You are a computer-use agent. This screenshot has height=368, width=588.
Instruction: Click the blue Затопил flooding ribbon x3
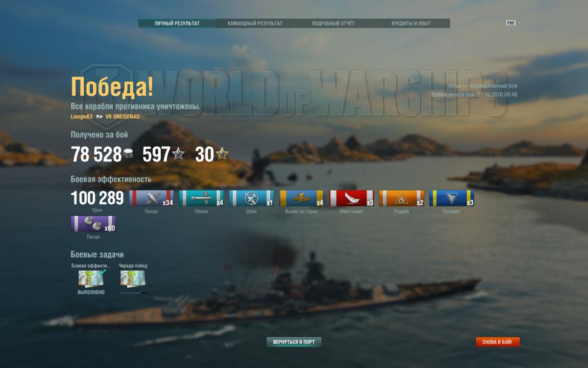point(451,198)
